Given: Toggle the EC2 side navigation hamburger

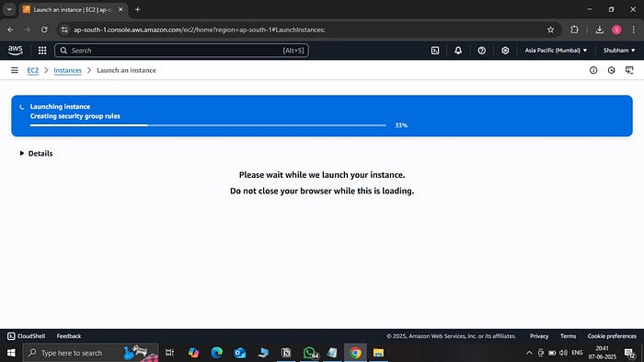Looking at the screenshot, I should click(x=15, y=70).
